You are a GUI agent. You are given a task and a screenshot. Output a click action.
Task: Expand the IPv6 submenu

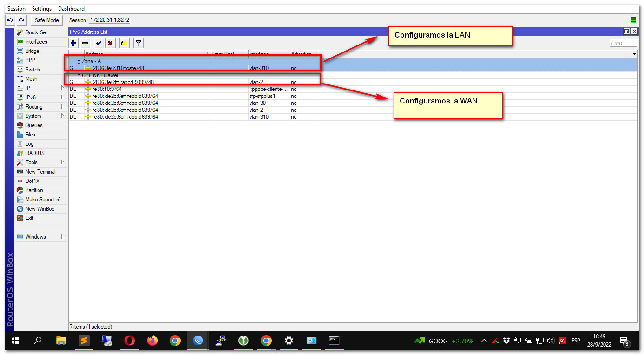tap(39, 97)
